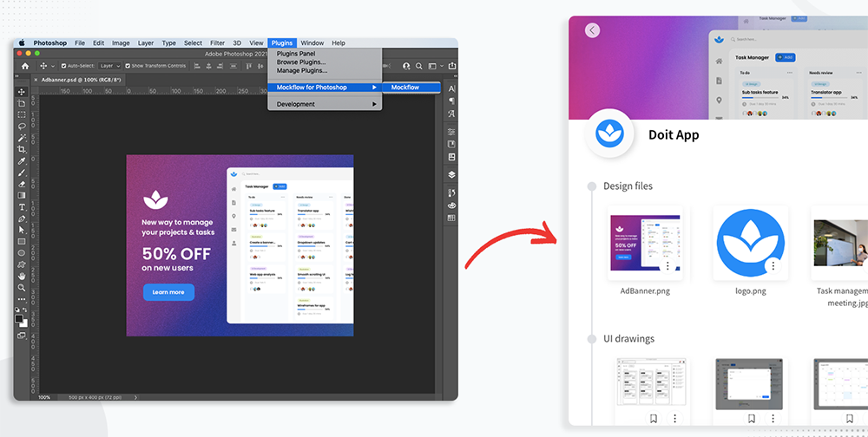
Task: Choose Manage Plugins... menu entry
Action: click(x=302, y=70)
